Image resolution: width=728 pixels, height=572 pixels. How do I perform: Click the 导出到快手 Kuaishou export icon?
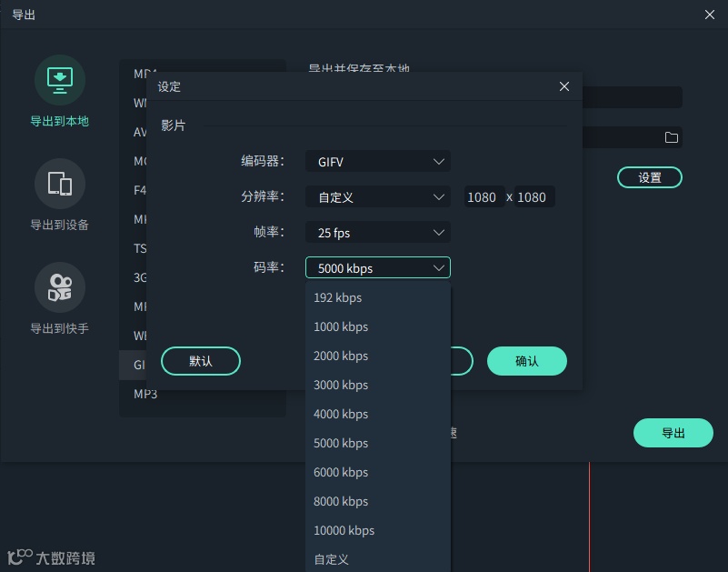click(x=59, y=286)
